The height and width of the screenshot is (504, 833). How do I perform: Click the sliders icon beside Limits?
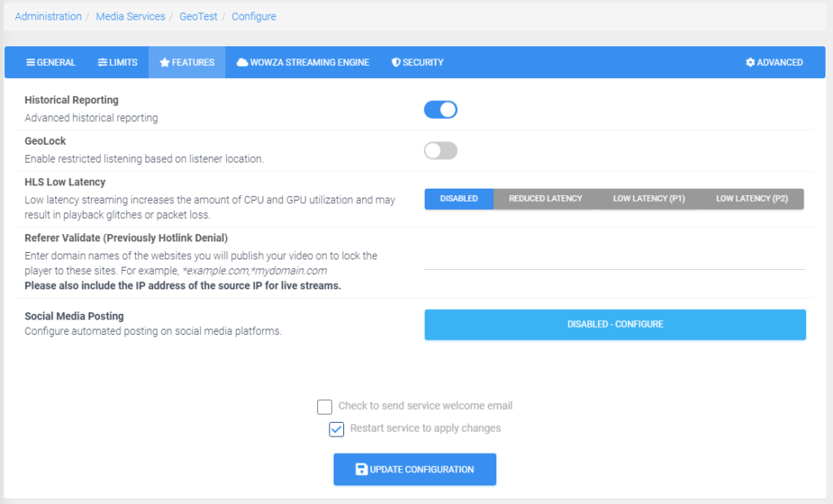tap(102, 63)
